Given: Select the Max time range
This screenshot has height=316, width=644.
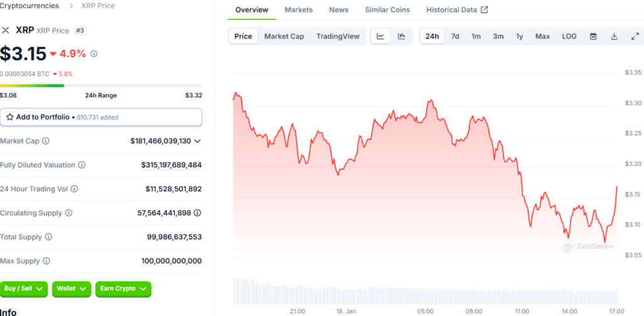Looking at the screenshot, I should coord(543,36).
